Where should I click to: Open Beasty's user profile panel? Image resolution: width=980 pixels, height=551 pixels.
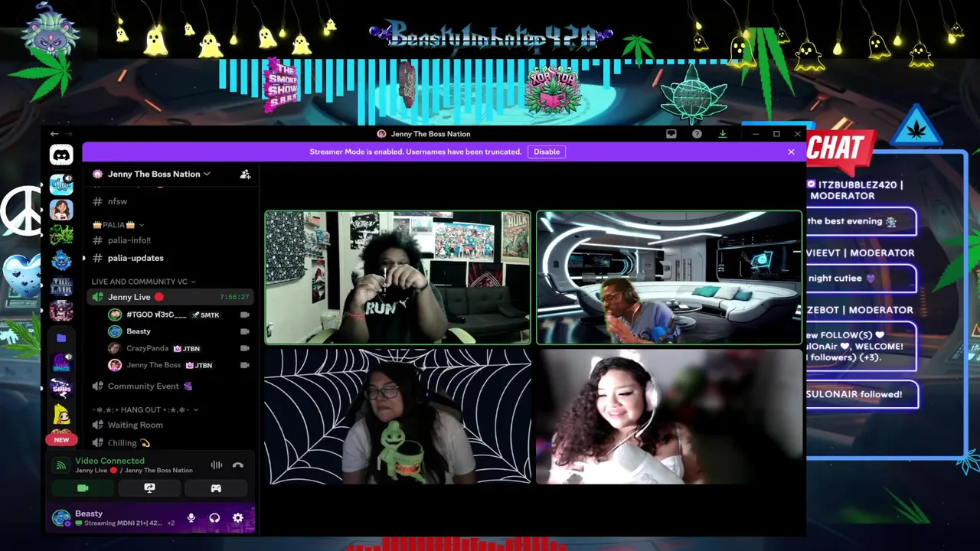pyautogui.click(x=115, y=518)
